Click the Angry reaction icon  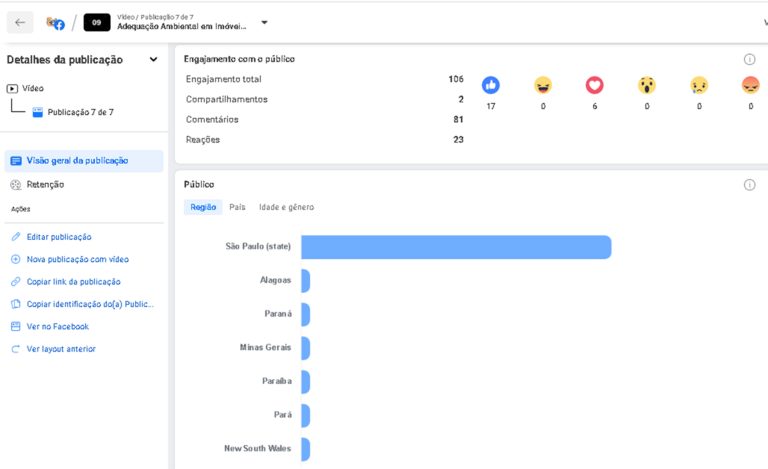click(x=750, y=85)
